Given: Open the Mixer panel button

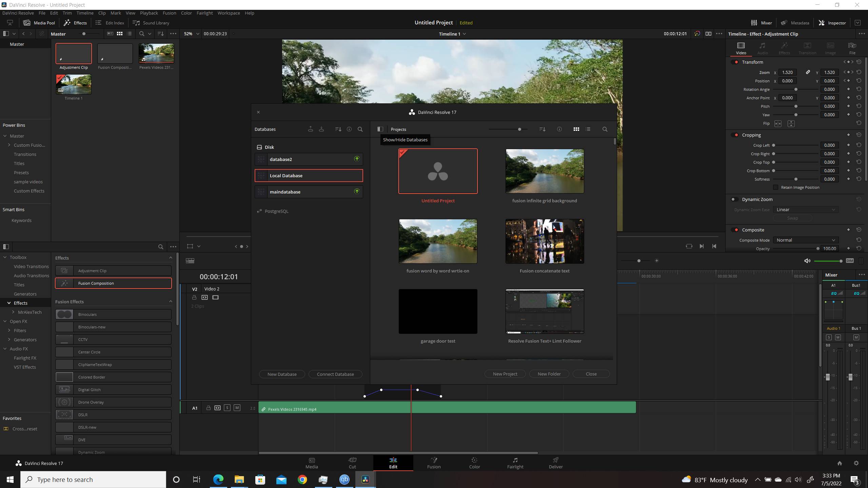Looking at the screenshot, I should tap(762, 23).
